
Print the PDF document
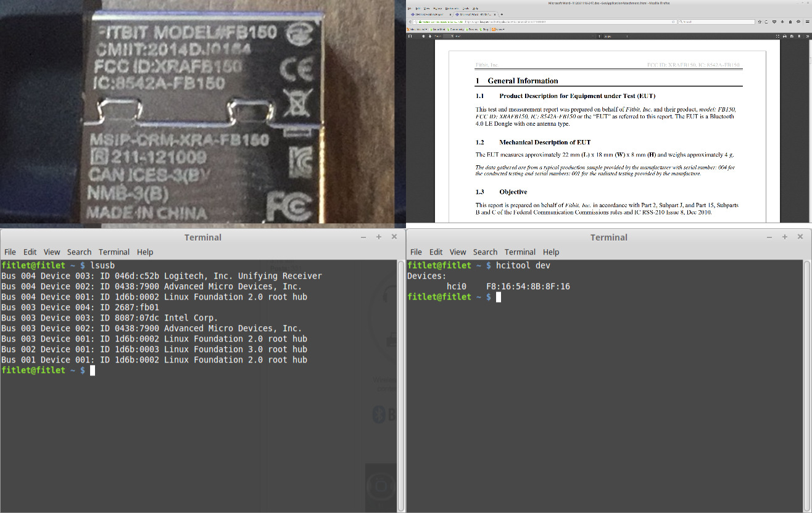[784, 36]
